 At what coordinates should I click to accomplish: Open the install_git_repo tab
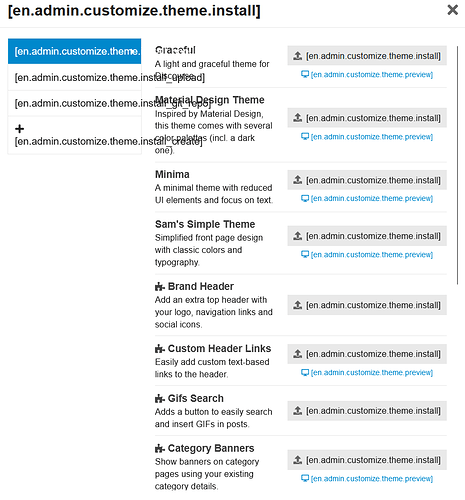click(74, 103)
